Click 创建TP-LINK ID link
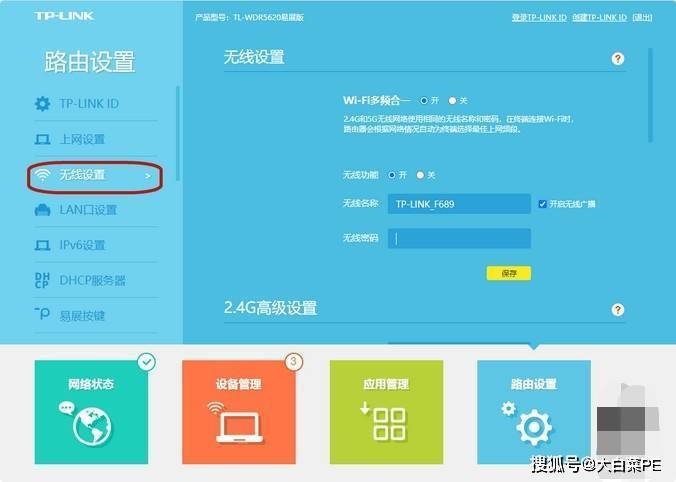The width and height of the screenshot is (676, 482). click(x=600, y=17)
